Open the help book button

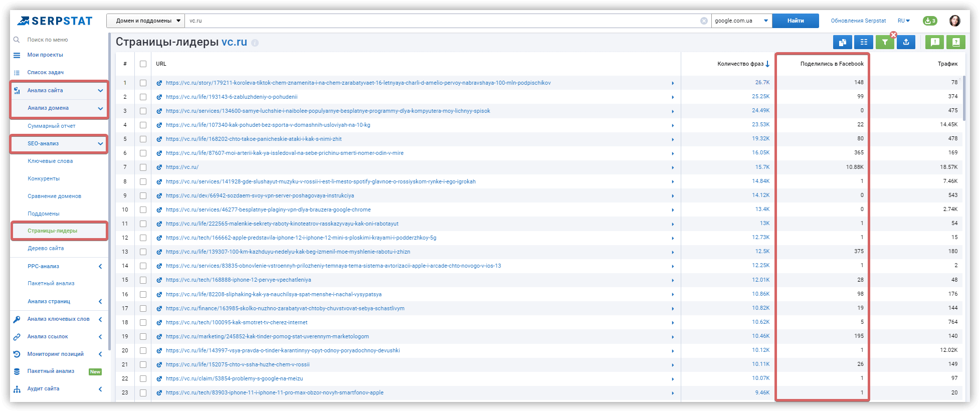click(956, 43)
